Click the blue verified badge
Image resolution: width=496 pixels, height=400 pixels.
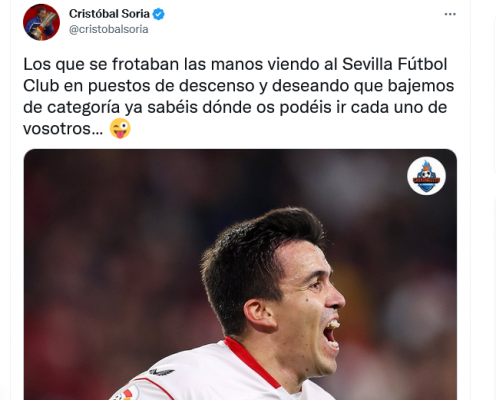pos(158,14)
